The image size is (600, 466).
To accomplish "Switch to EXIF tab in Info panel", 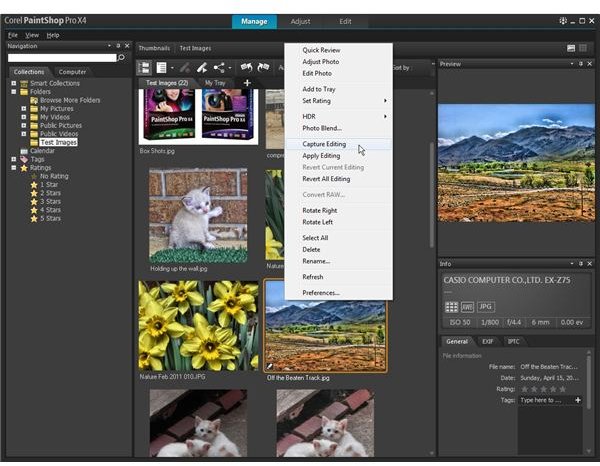I will tap(488, 342).
